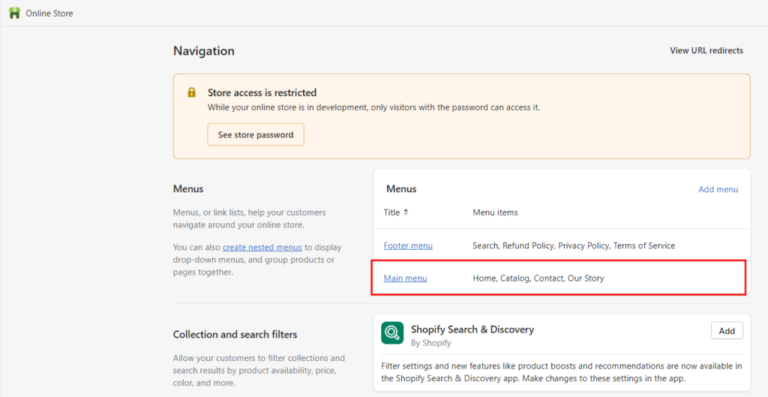
Task: Click the Store access is restricted heading
Action: pyautogui.click(x=262, y=93)
